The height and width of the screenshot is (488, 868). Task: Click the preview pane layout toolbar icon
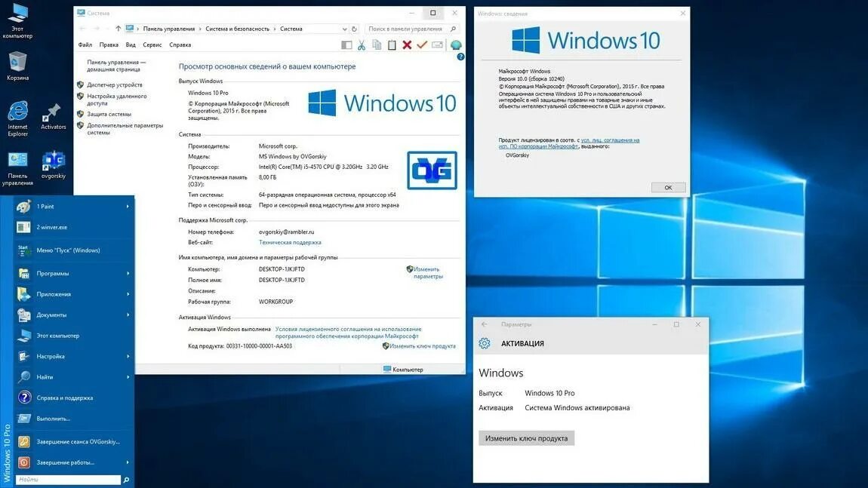pyautogui.click(x=346, y=45)
